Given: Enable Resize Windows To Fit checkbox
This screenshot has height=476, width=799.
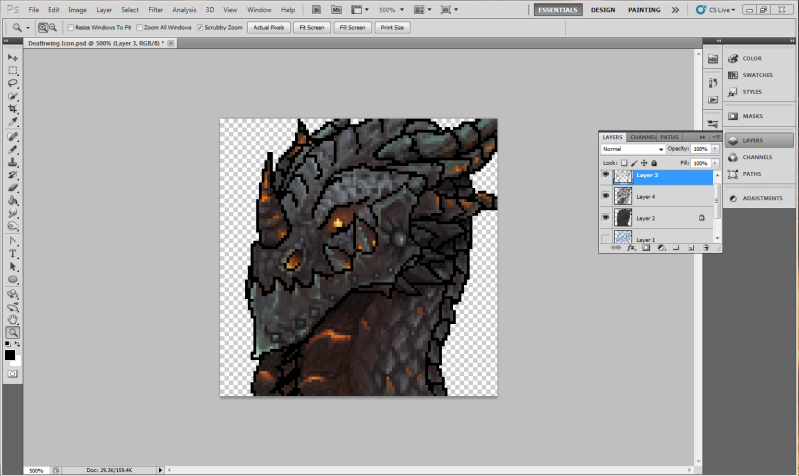Looking at the screenshot, I should (x=70, y=28).
